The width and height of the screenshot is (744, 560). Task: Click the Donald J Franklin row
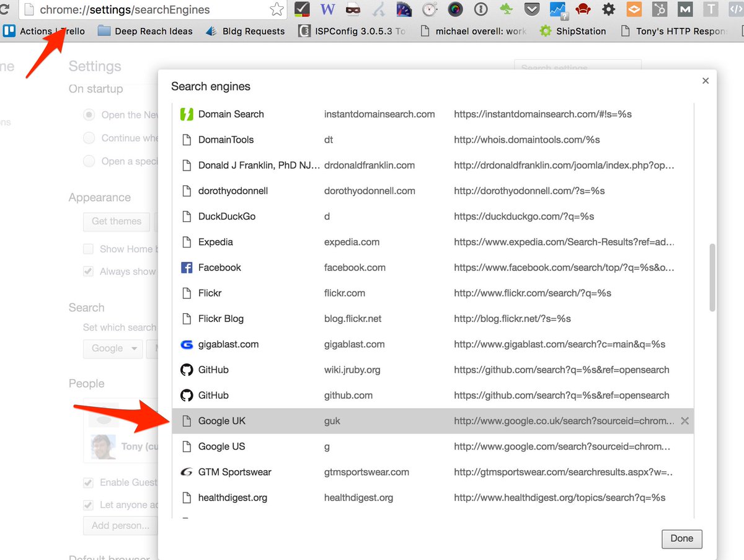click(x=433, y=166)
